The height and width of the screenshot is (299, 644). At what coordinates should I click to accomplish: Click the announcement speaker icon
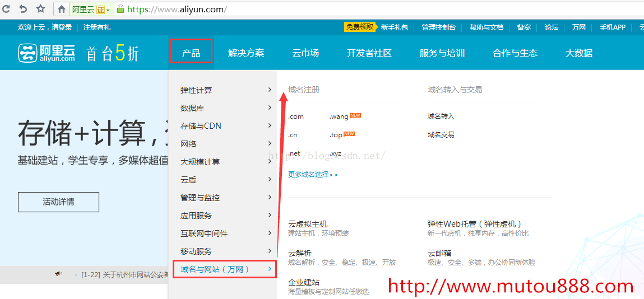(x=58, y=274)
